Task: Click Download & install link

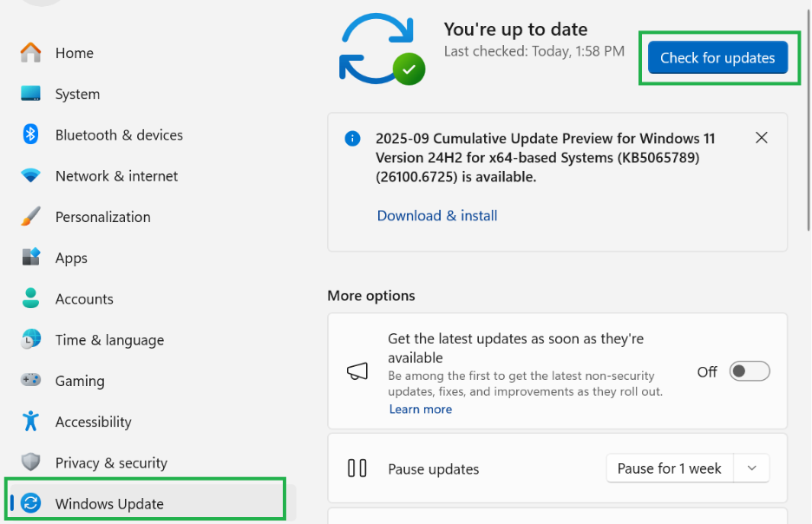Action: coord(437,215)
